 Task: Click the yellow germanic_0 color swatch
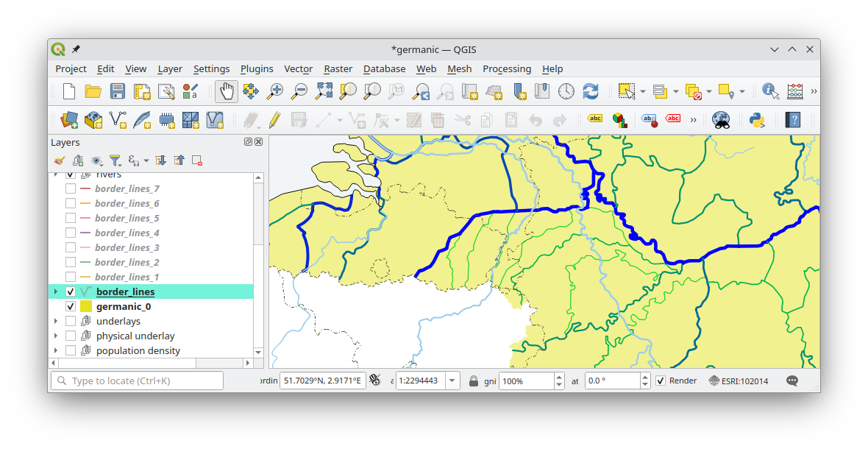(86, 306)
